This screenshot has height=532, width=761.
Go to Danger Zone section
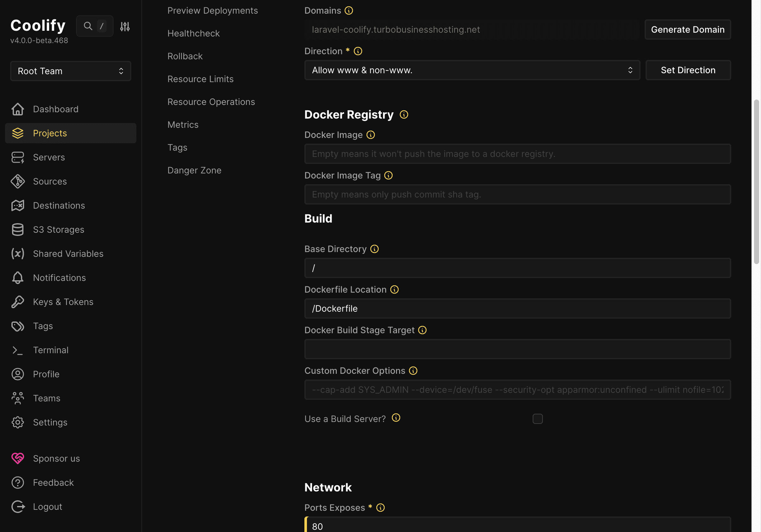194,170
